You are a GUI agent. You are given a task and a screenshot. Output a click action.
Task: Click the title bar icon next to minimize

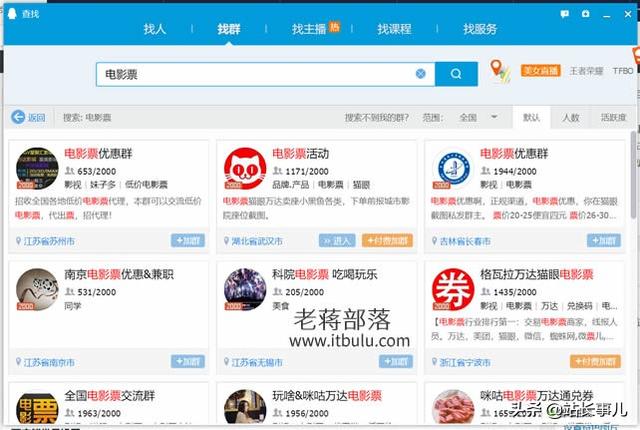586,14
